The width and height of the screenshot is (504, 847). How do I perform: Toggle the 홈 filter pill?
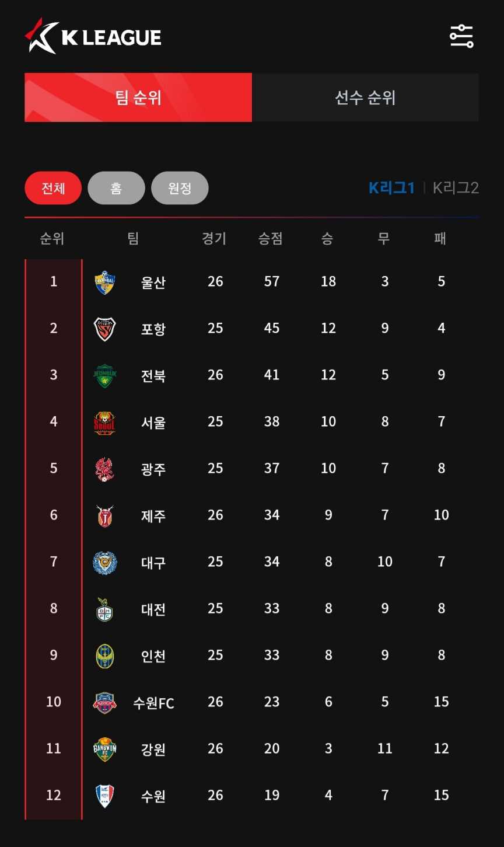116,188
